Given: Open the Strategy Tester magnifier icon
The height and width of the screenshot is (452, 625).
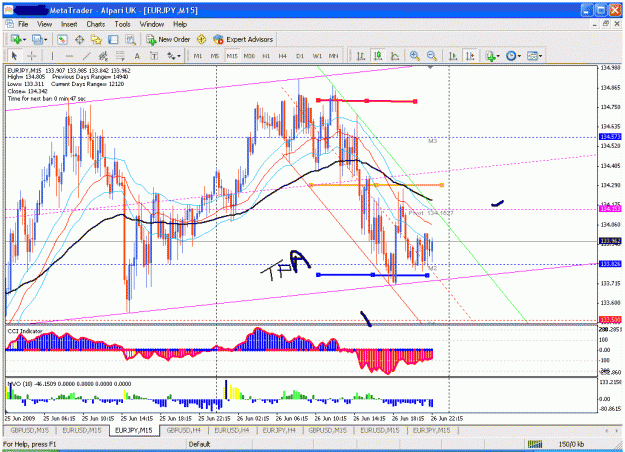Looking at the screenshot, I should [130, 39].
